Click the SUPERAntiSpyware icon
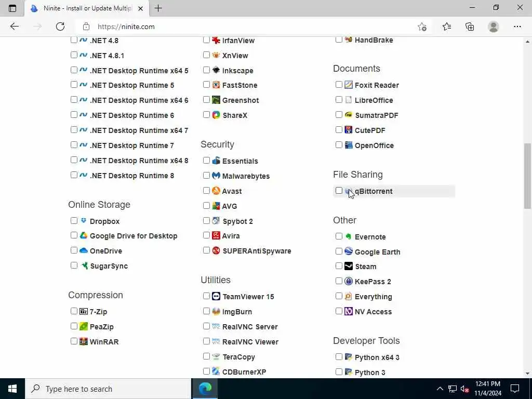This screenshot has width=532, height=399. (x=216, y=250)
